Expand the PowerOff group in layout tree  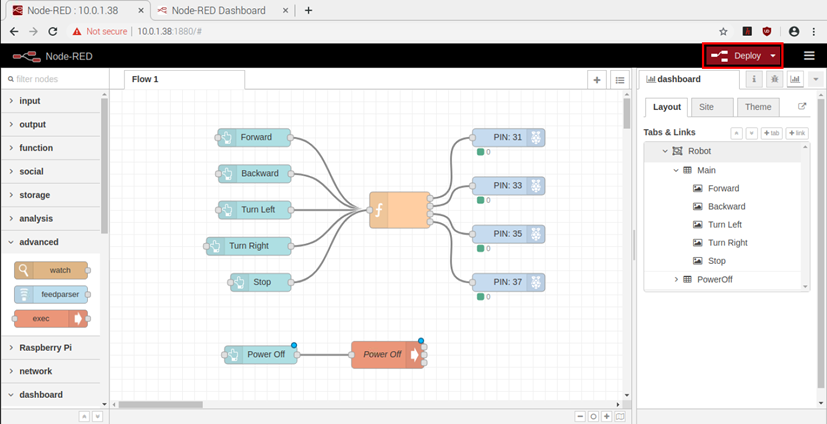tap(676, 280)
